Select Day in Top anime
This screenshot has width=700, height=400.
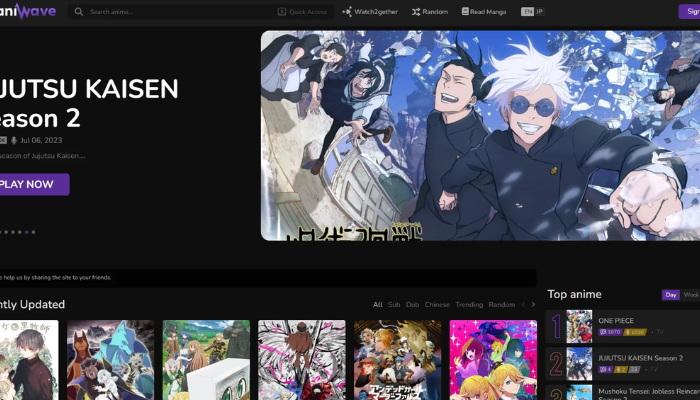[x=671, y=295]
